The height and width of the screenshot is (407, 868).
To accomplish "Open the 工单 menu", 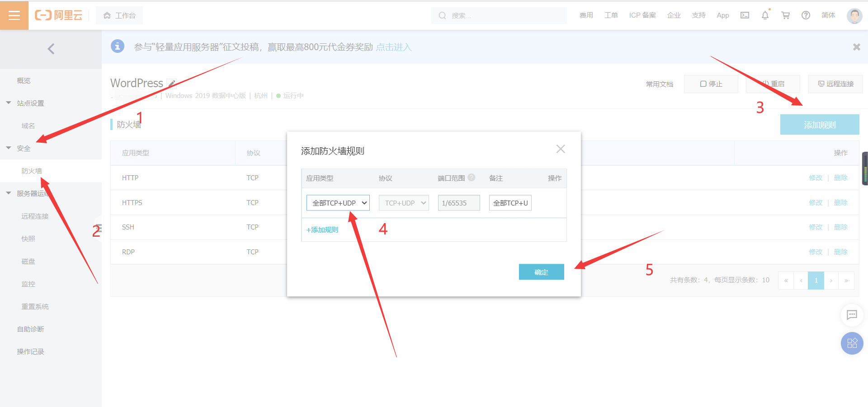I will 611,15.
